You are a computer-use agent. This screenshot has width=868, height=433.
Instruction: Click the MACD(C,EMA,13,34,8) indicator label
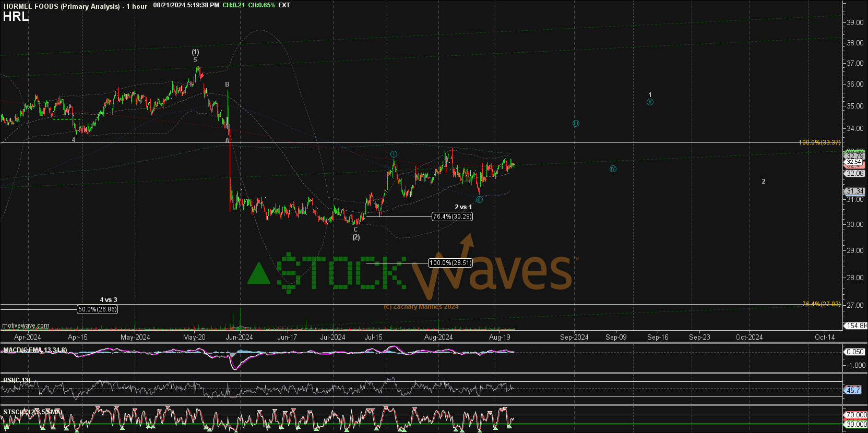pos(35,350)
